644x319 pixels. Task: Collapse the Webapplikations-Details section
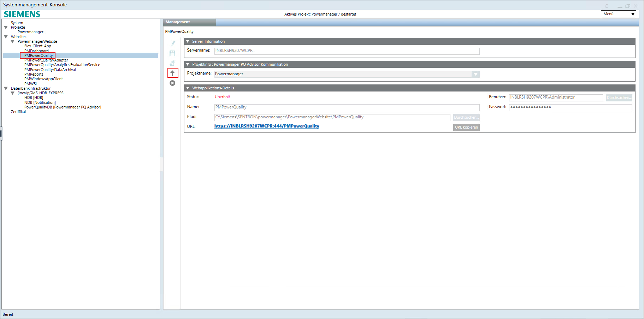point(188,88)
